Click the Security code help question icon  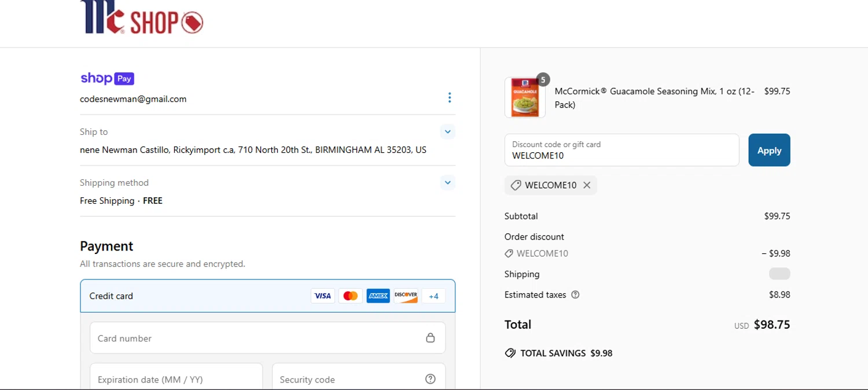430,379
